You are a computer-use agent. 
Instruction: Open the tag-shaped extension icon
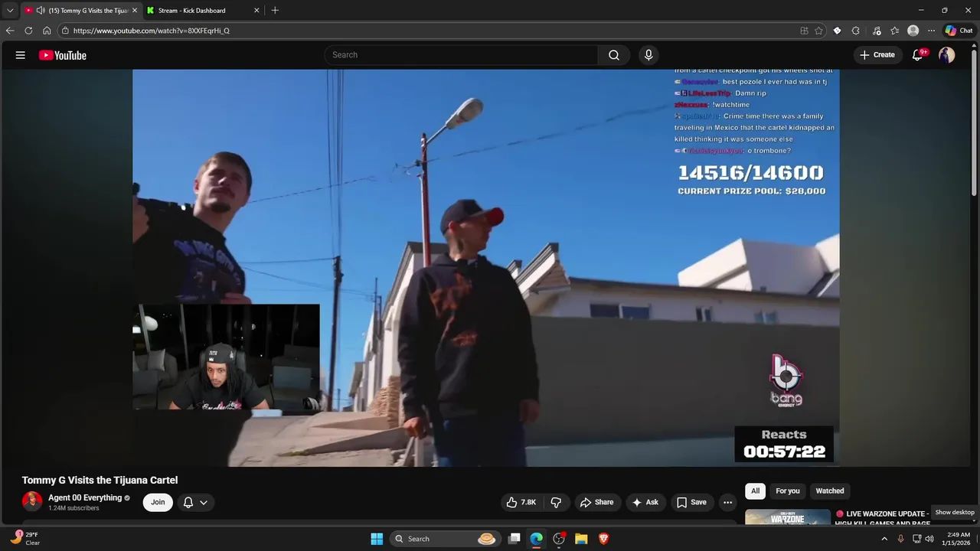[x=837, y=31]
